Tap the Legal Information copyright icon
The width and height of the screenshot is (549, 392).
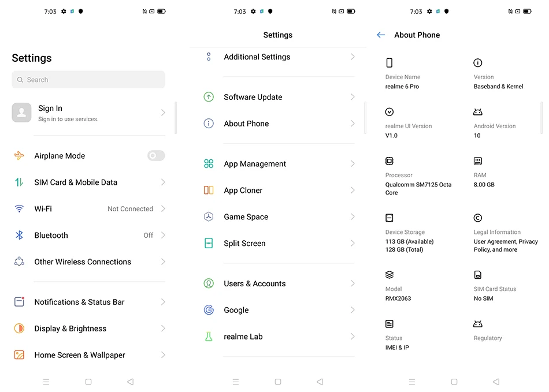[477, 218]
